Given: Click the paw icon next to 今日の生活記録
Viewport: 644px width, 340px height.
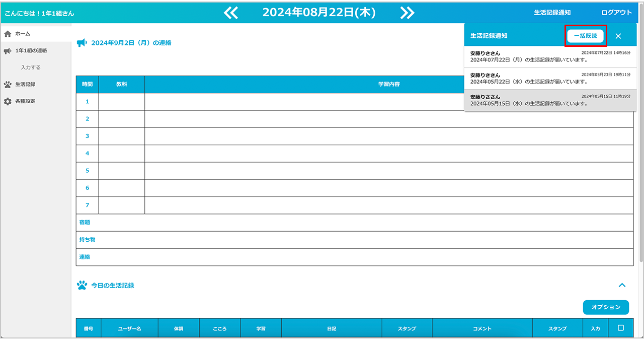Looking at the screenshot, I should [82, 286].
